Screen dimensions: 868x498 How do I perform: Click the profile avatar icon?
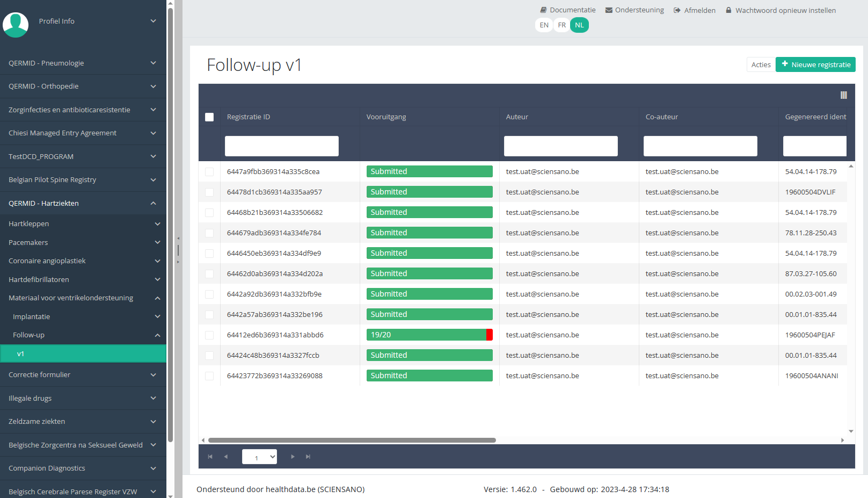(16, 24)
